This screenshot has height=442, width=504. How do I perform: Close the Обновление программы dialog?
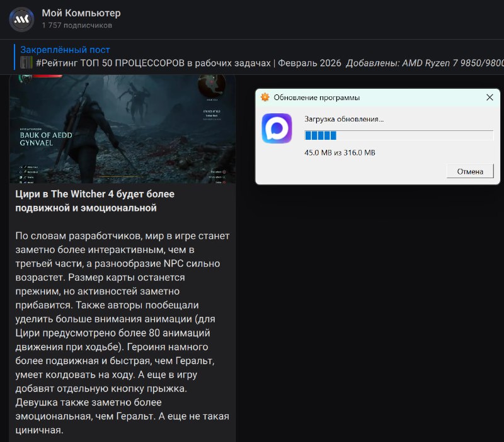coord(490,98)
